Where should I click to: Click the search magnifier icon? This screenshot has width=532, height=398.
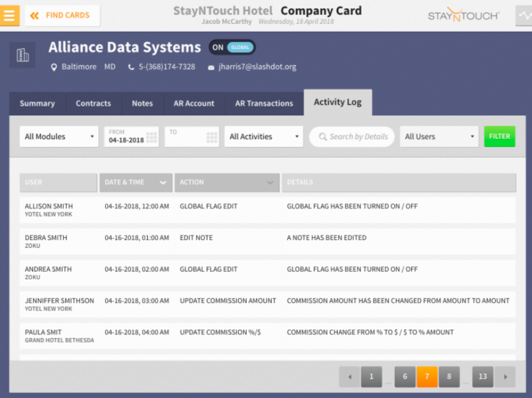[323, 137]
